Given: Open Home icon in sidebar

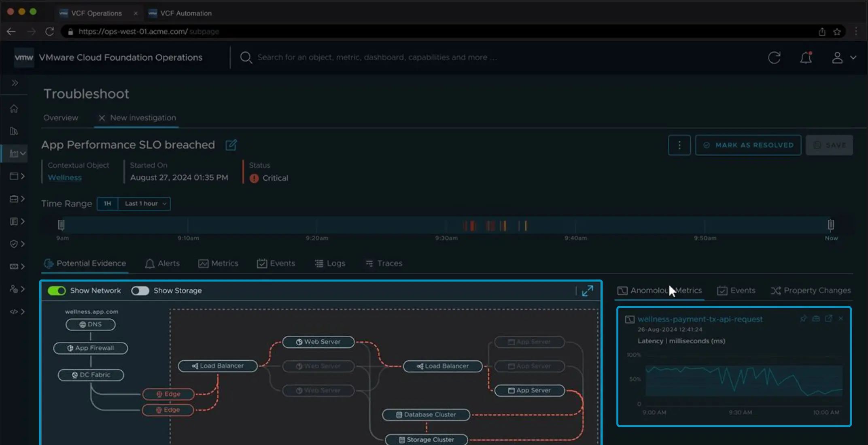Looking at the screenshot, I should tap(14, 109).
